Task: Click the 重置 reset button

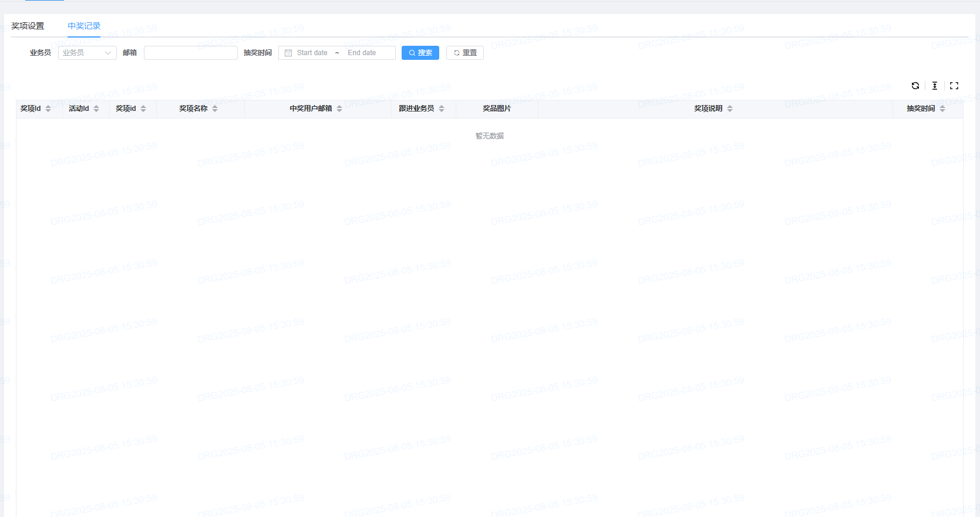Action: click(x=464, y=53)
